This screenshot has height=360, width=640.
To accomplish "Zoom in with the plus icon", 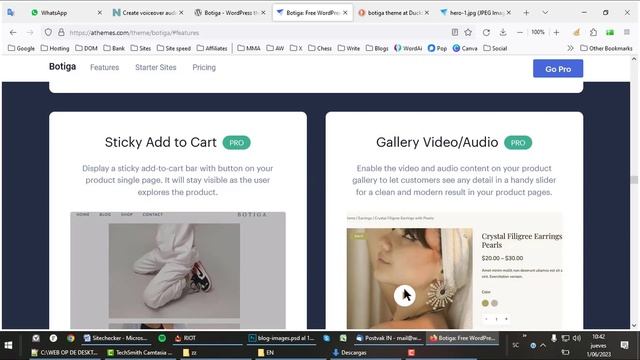I will pos(556,32).
